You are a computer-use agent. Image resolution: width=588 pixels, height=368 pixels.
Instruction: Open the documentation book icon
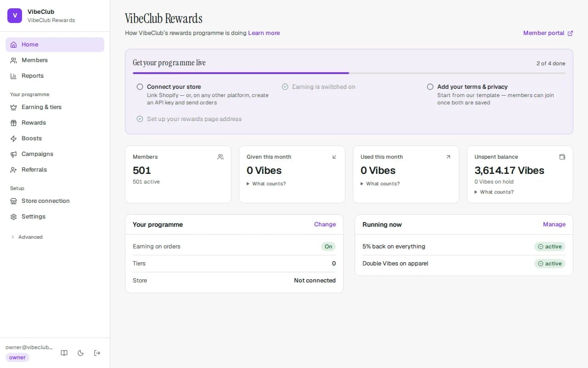(x=64, y=353)
